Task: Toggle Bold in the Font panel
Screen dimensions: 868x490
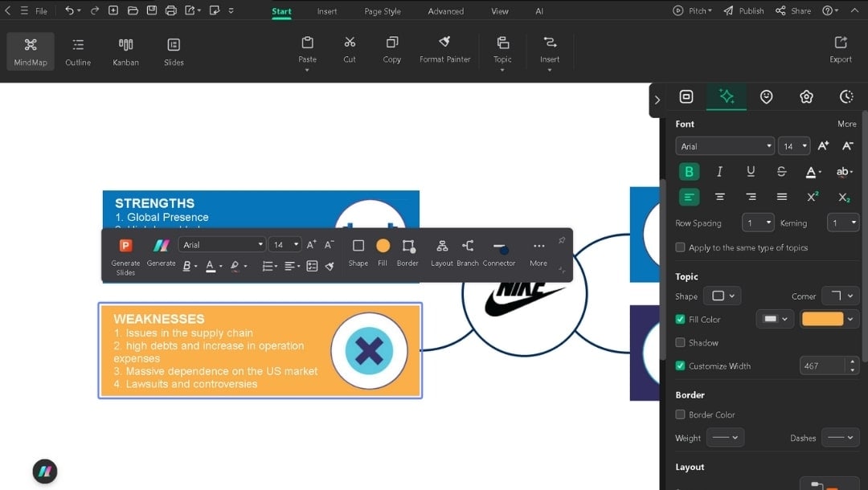Action: pos(690,172)
